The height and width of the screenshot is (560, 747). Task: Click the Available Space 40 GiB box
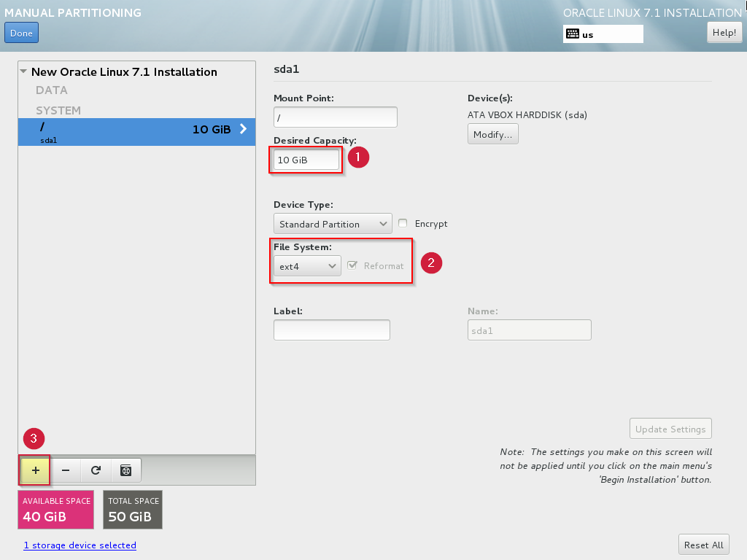point(55,510)
